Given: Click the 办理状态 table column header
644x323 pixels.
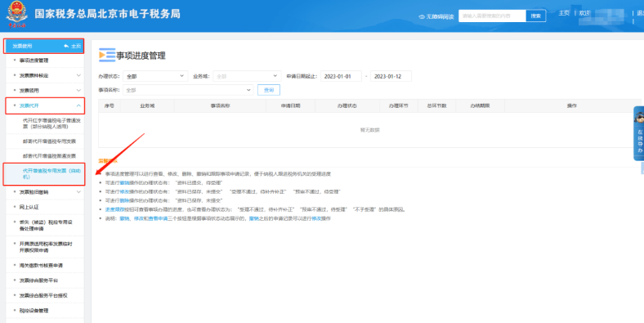Looking at the screenshot, I should (x=347, y=105).
